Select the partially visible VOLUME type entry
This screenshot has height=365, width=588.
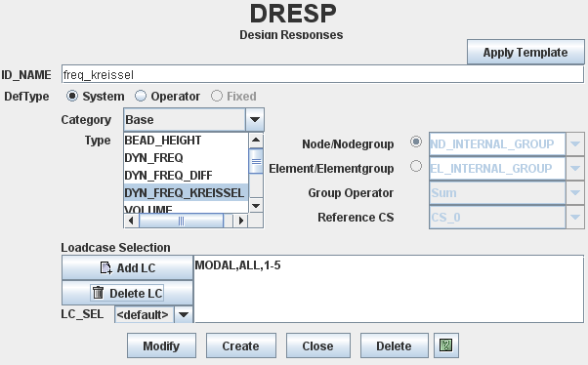pos(186,208)
